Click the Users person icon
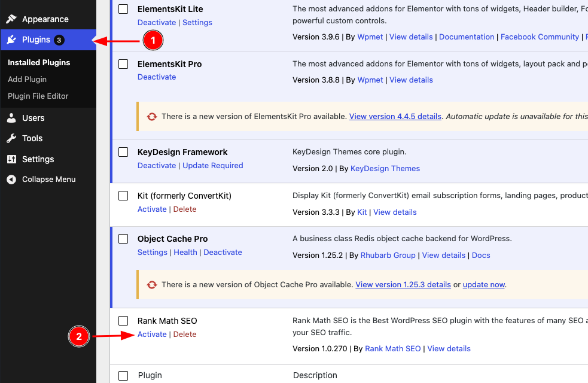 point(11,118)
